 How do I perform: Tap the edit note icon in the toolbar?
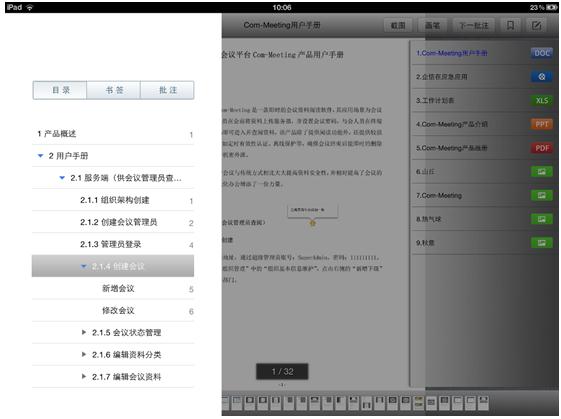(536, 25)
